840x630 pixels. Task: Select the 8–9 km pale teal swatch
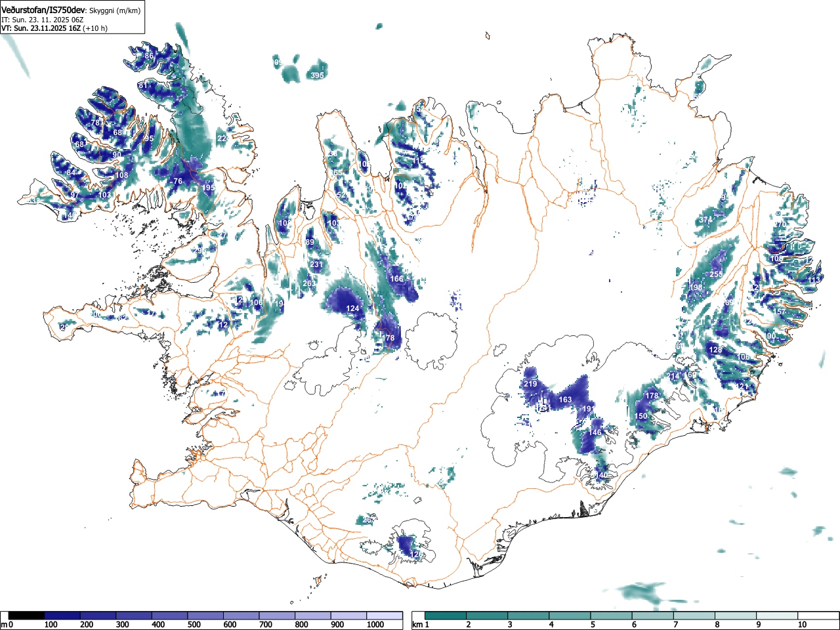(x=736, y=616)
